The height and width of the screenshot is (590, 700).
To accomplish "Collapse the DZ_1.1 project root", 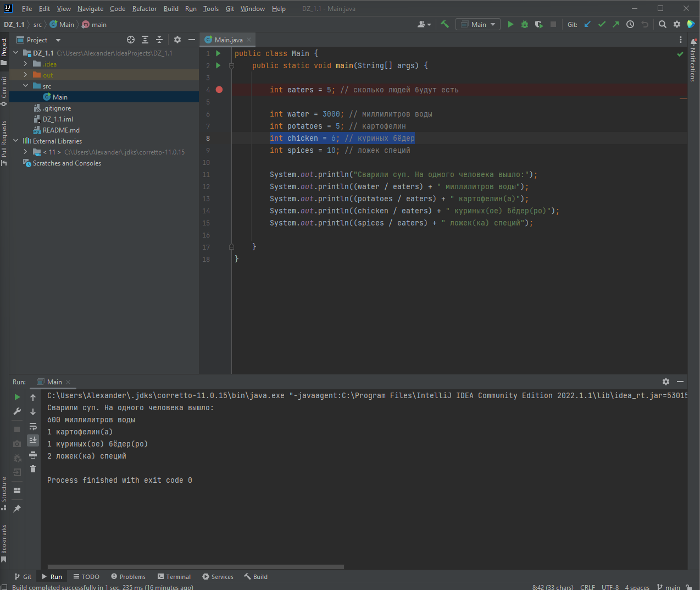I will (x=16, y=53).
